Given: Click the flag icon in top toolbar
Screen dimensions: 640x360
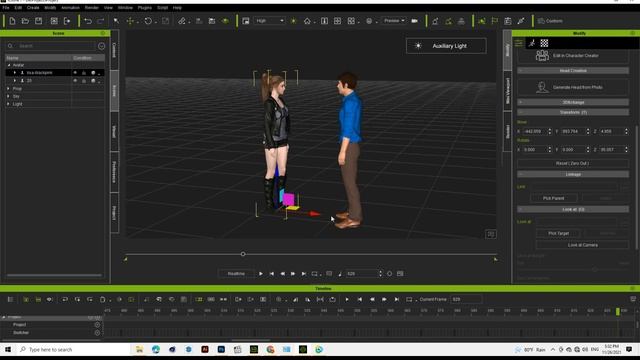Looking at the screenshot, I should coord(495,21).
